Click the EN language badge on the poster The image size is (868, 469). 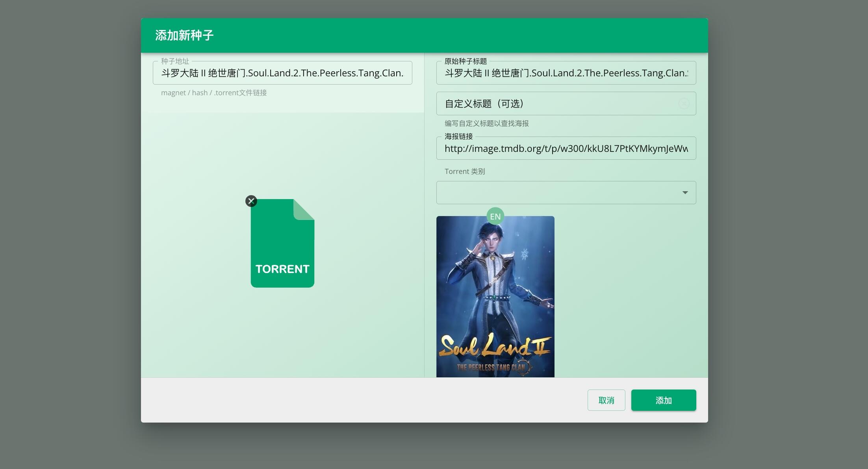point(495,216)
